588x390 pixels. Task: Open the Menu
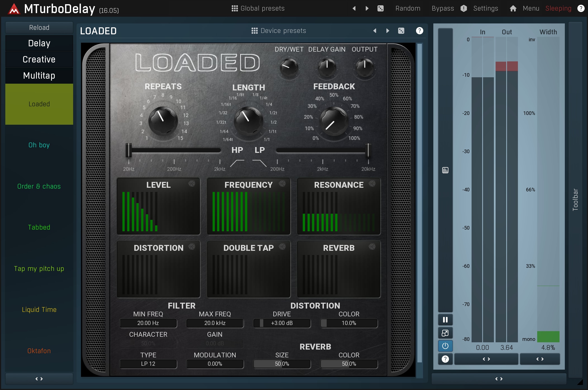click(531, 8)
